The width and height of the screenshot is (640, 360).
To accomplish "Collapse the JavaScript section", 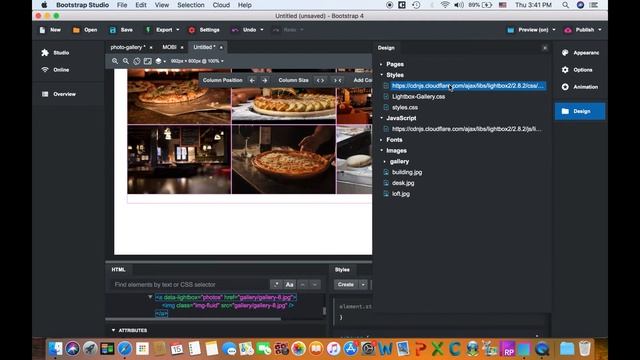I will click(x=381, y=118).
